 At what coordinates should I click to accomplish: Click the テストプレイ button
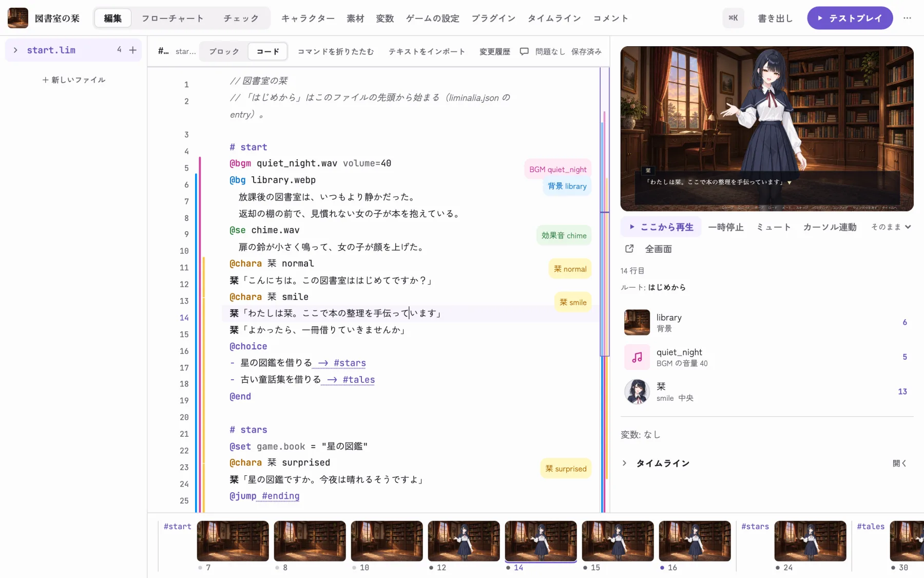(x=850, y=18)
